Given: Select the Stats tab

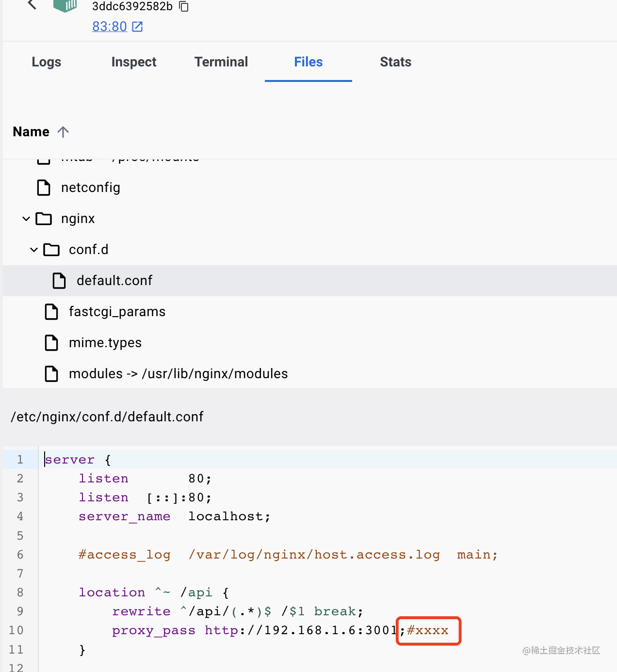Looking at the screenshot, I should [395, 62].
